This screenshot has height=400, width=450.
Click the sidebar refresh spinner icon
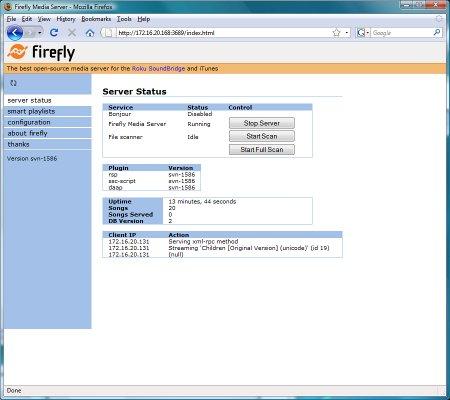13,83
